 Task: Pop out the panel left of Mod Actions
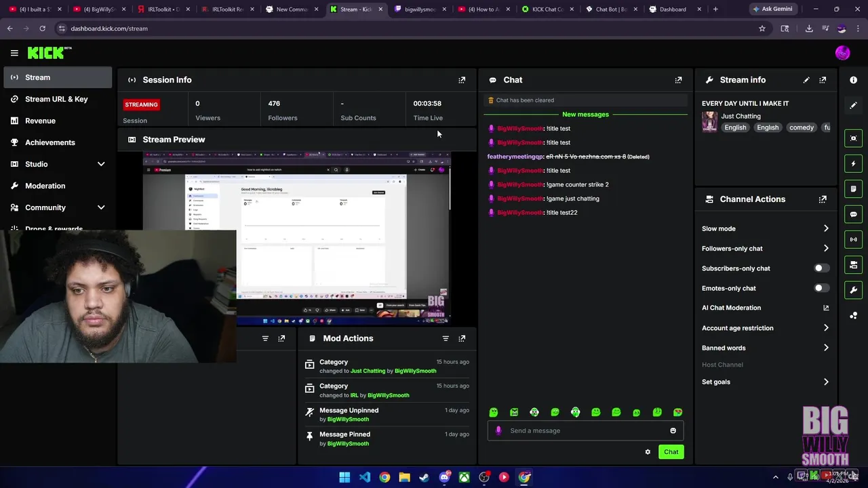281,338
